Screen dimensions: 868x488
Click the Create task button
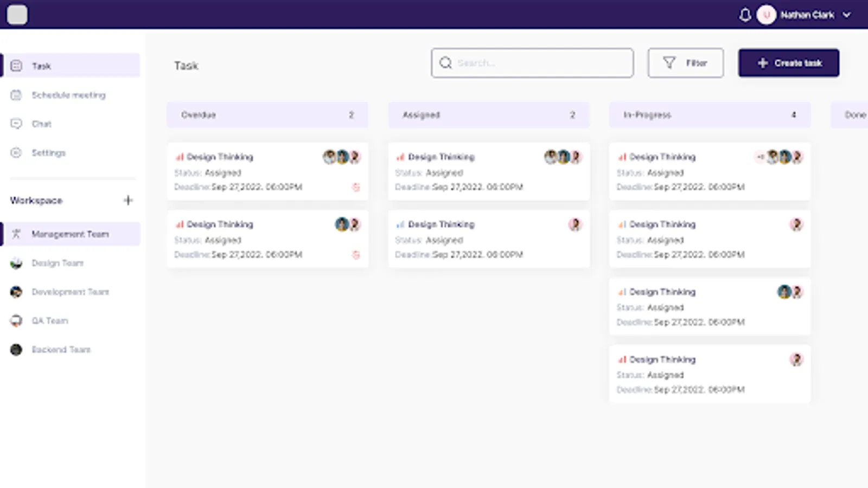click(789, 63)
